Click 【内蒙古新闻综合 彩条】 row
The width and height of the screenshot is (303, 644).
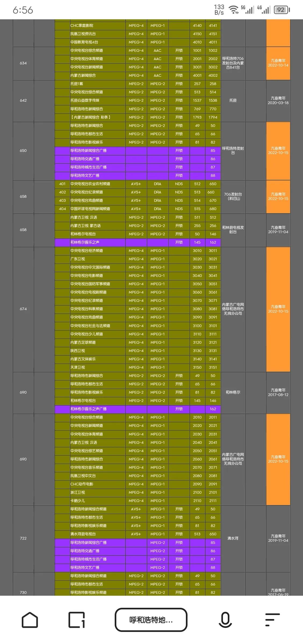coord(138,117)
